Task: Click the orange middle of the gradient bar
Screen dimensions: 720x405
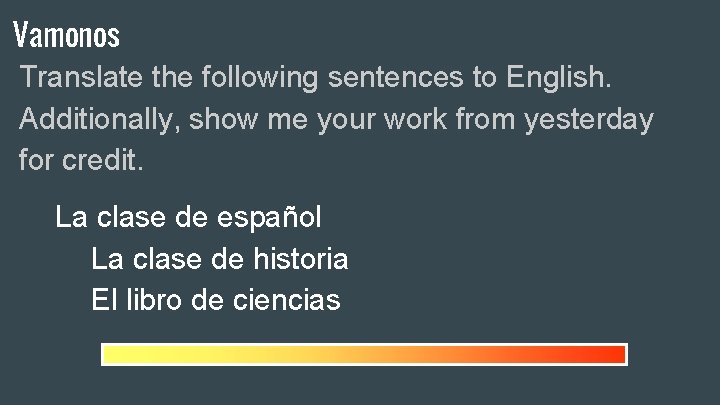Action: (365, 355)
